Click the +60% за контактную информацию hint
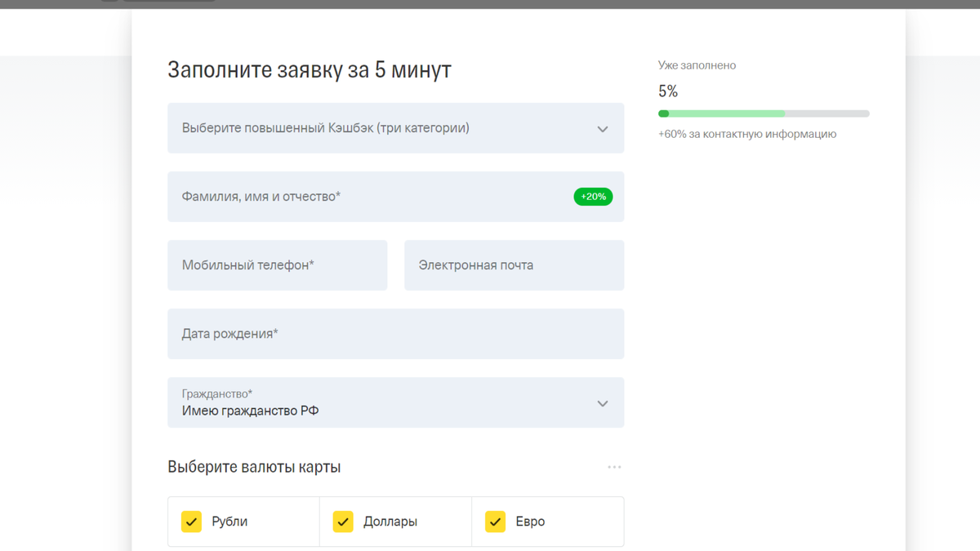The image size is (980, 551). click(x=747, y=134)
